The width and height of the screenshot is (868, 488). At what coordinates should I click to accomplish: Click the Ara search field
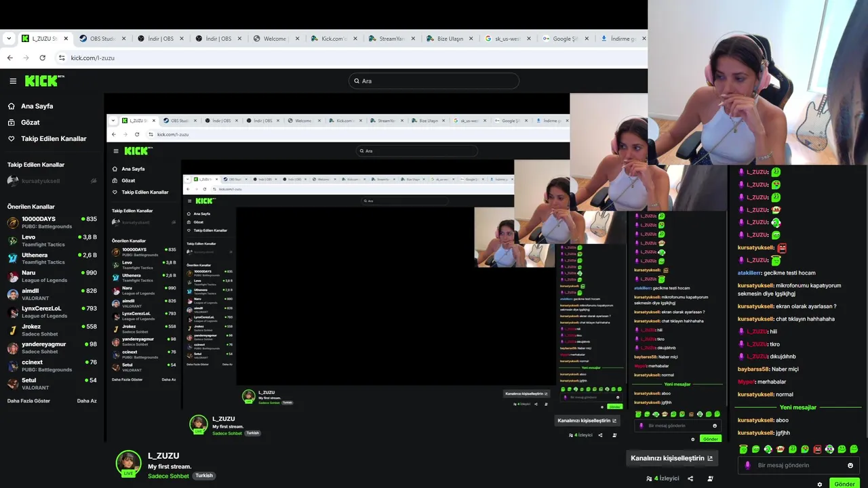(x=434, y=81)
